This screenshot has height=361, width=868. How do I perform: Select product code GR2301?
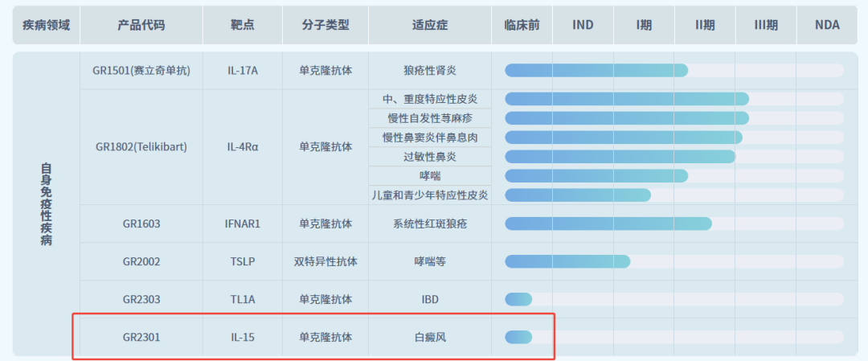[x=141, y=337]
